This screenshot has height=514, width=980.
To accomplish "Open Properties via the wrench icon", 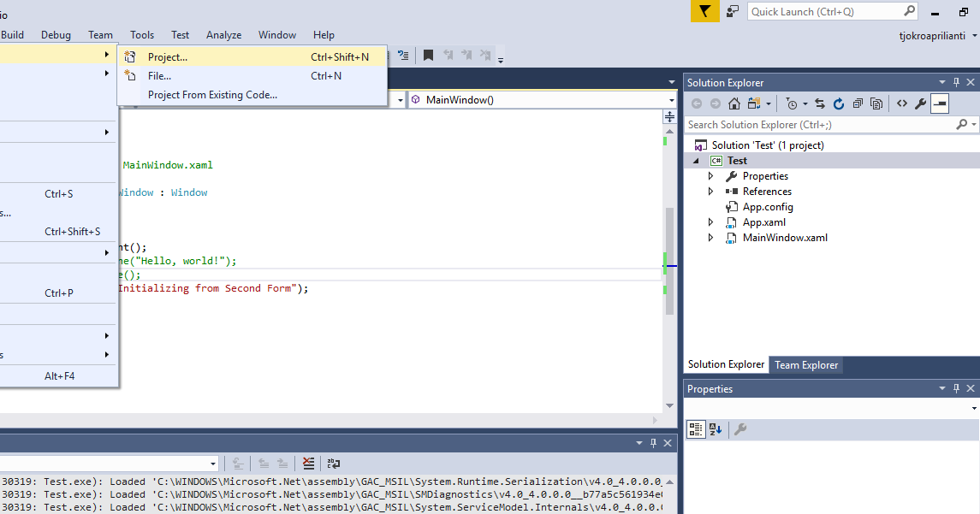I will tap(918, 103).
